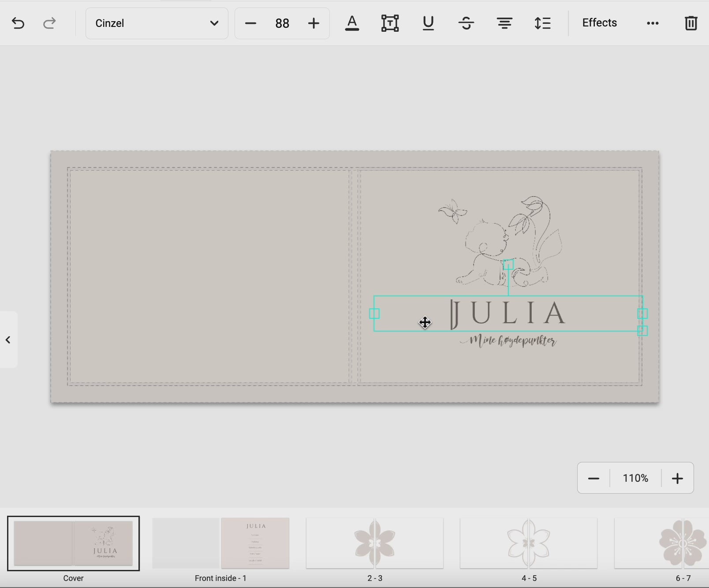Expand the collapsed left side panel
Viewport: 709px width, 588px height.
tap(8, 340)
